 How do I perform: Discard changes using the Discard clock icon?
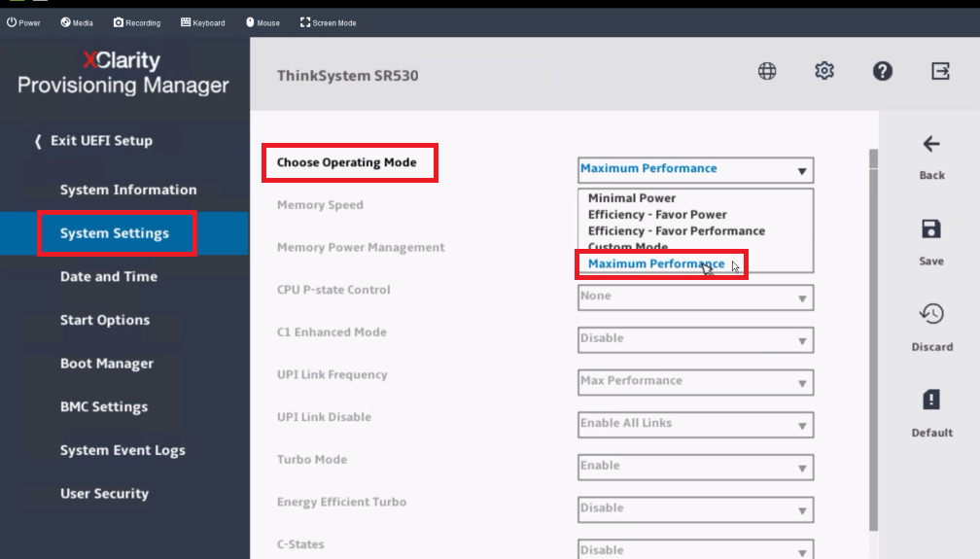931,314
